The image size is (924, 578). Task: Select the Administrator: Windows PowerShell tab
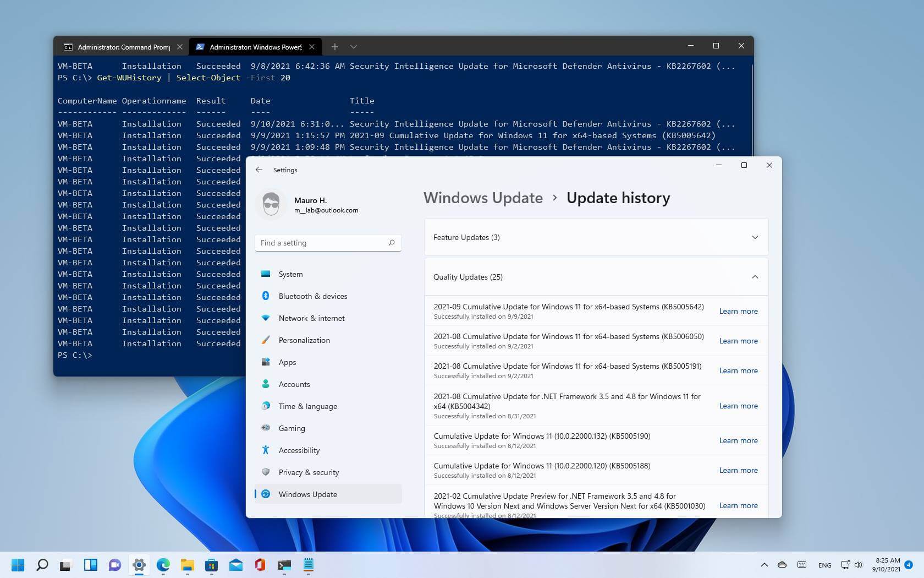tap(250, 47)
